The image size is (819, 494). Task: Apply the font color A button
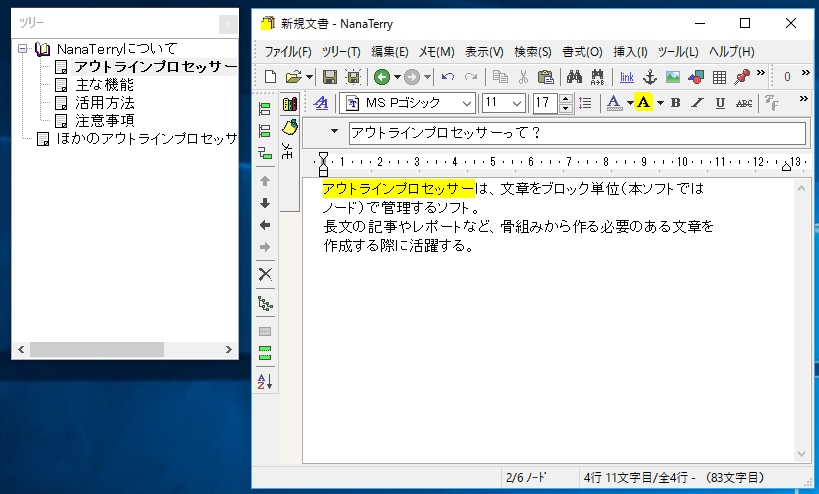[614, 103]
